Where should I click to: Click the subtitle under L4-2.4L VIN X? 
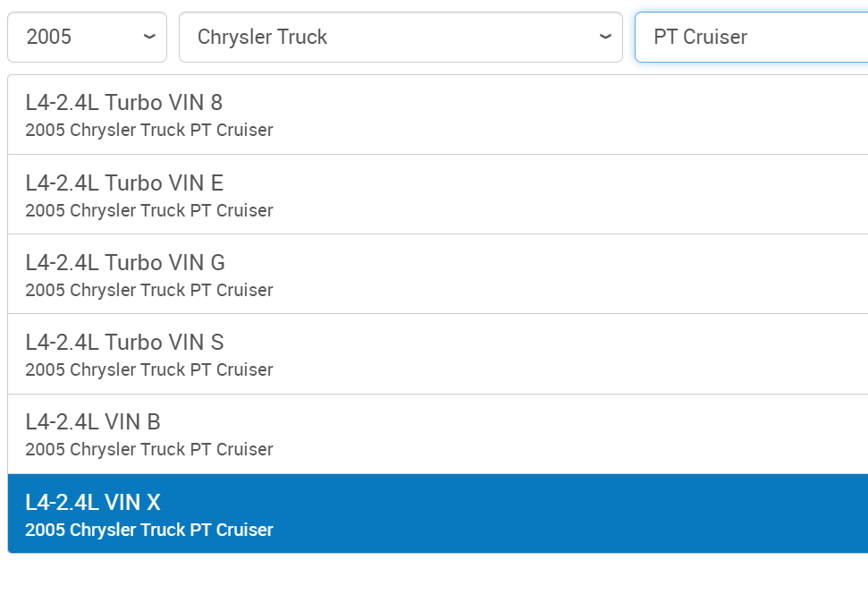(x=149, y=531)
